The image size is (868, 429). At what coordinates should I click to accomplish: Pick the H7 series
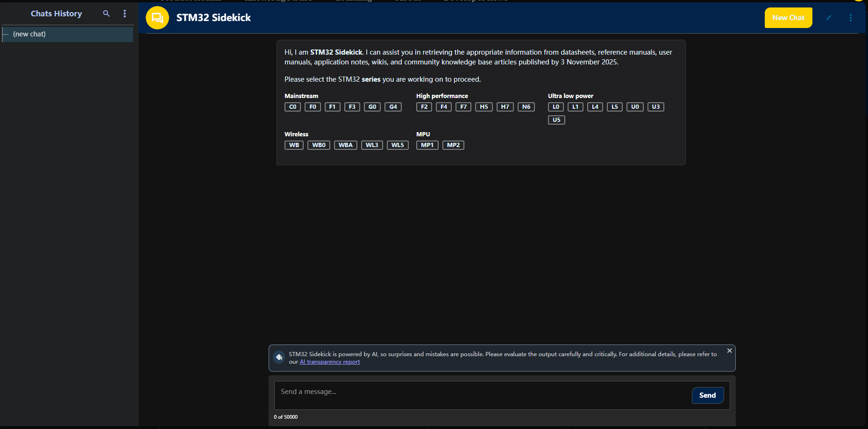pyautogui.click(x=505, y=107)
